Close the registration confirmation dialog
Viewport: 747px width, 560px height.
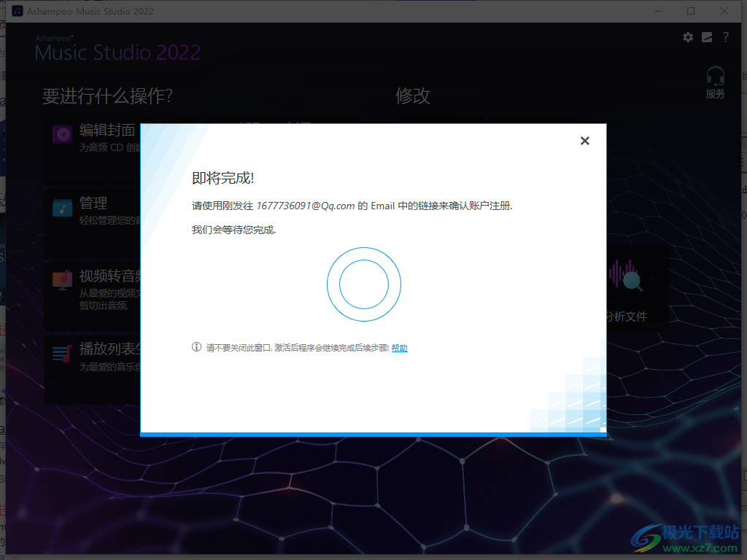pos(584,141)
